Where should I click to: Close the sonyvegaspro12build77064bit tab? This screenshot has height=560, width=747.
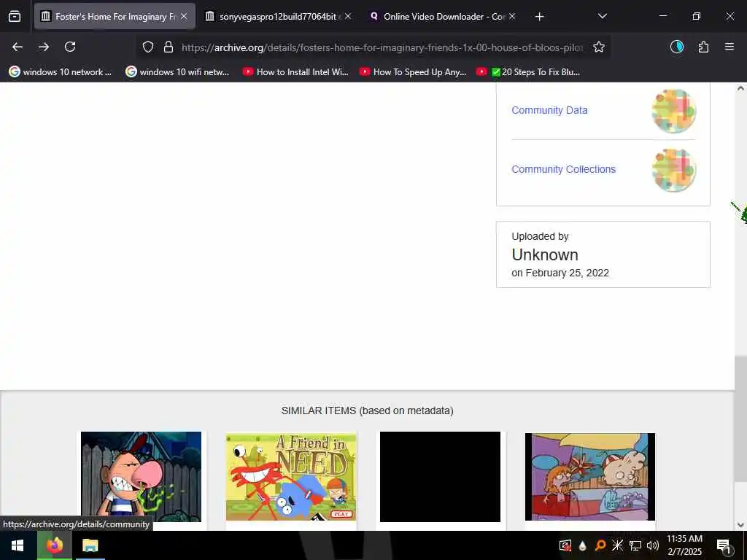pos(348,16)
